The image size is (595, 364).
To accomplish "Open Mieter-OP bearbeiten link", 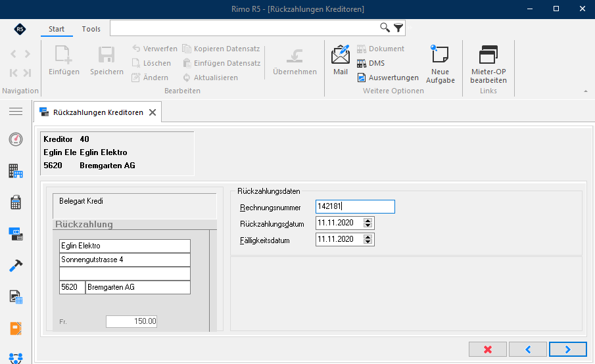I will (x=488, y=64).
